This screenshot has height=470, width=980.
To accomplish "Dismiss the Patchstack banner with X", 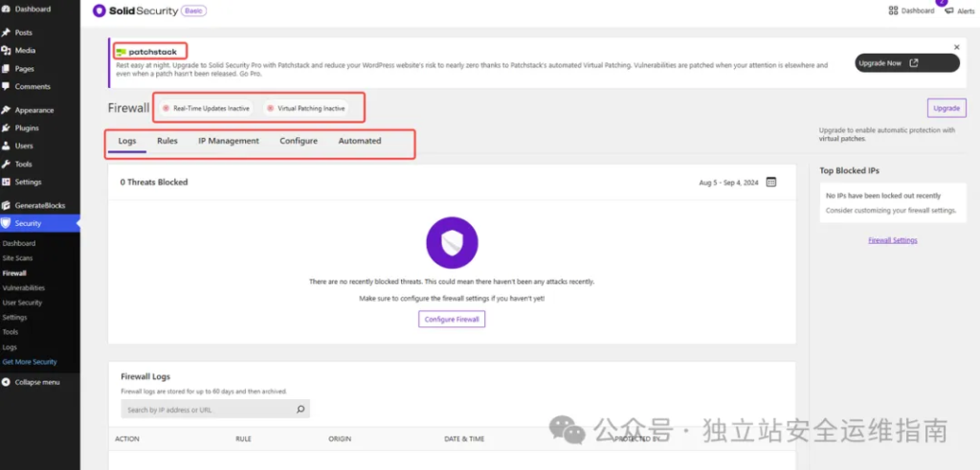I will click(x=956, y=47).
